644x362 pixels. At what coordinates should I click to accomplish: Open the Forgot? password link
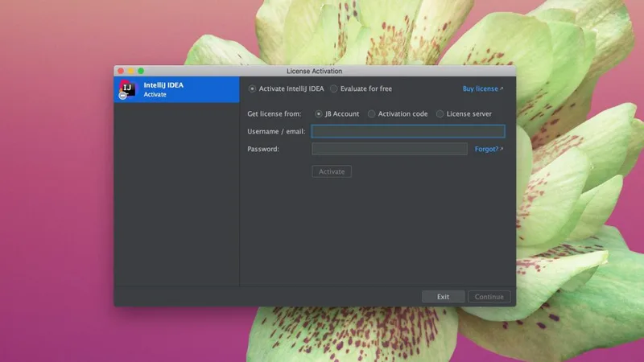pyautogui.click(x=486, y=149)
